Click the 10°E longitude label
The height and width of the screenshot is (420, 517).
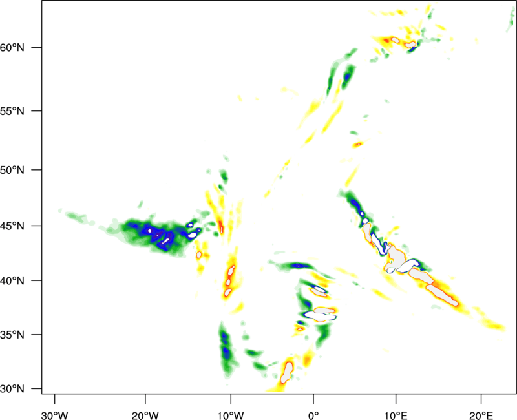click(396, 415)
